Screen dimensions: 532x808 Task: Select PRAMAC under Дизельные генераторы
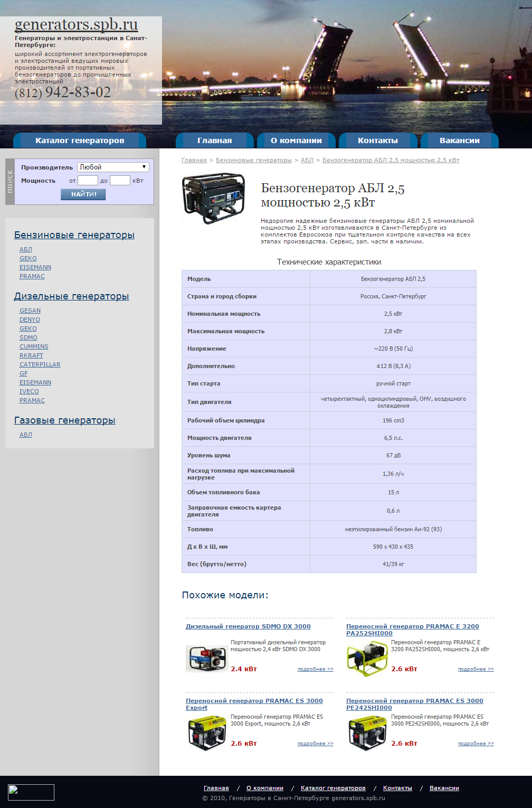32,400
